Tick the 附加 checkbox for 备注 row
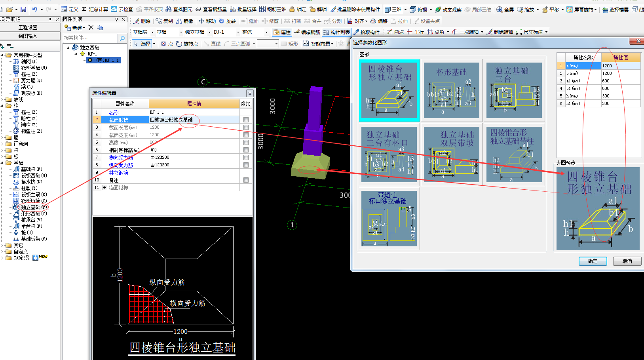The image size is (644, 360). tap(246, 180)
